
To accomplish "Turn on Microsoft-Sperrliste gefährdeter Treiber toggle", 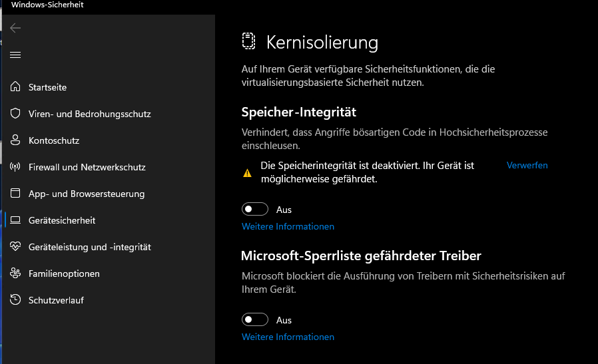I will pyautogui.click(x=255, y=319).
